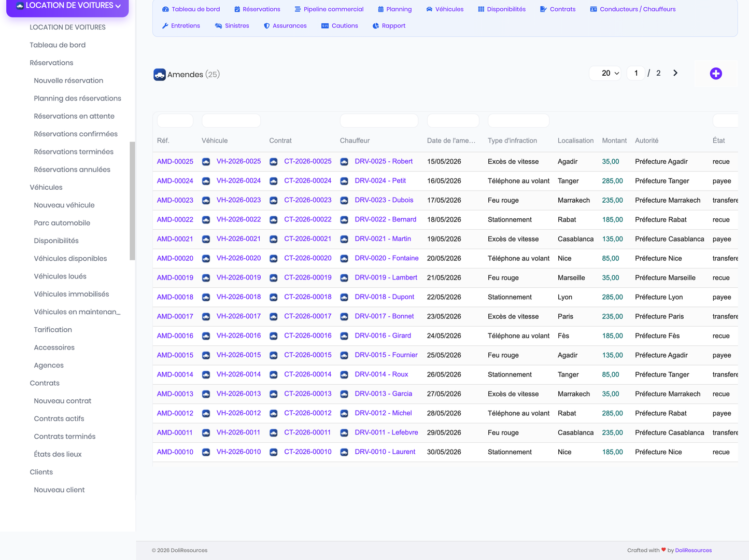Click contract icon beside CT-2026-00024
This screenshot has height=560, width=749.
274,181
